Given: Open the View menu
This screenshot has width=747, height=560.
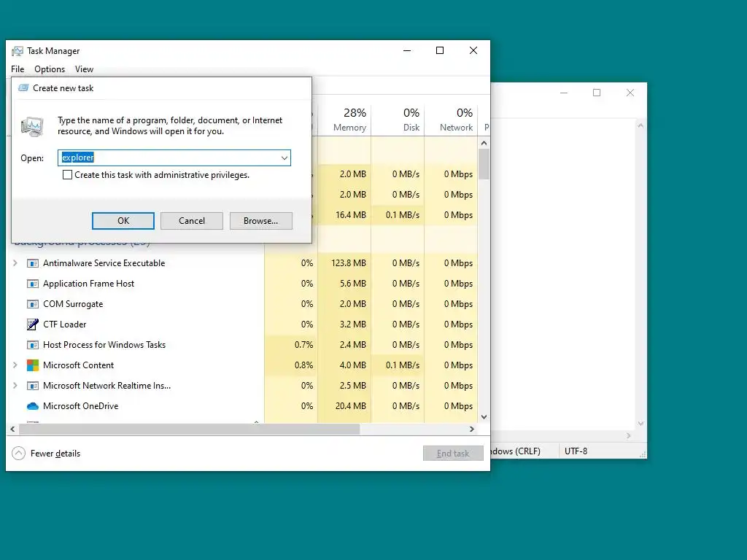Looking at the screenshot, I should coord(85,69).
